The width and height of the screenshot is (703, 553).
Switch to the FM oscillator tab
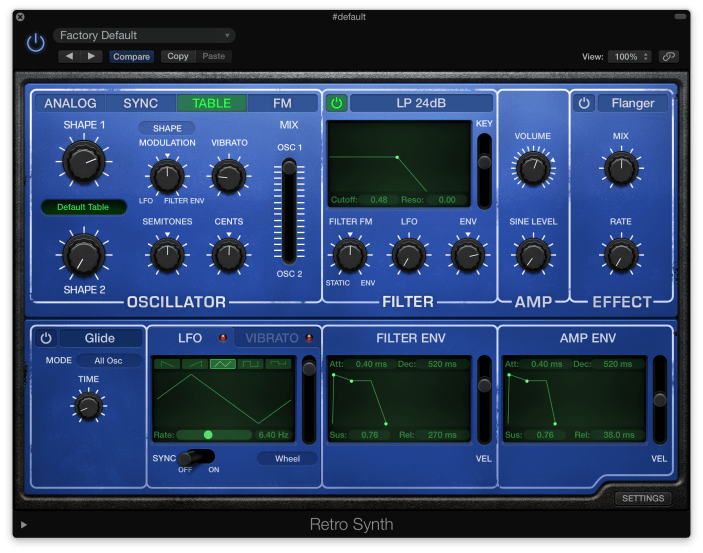(x=283, y=103)
